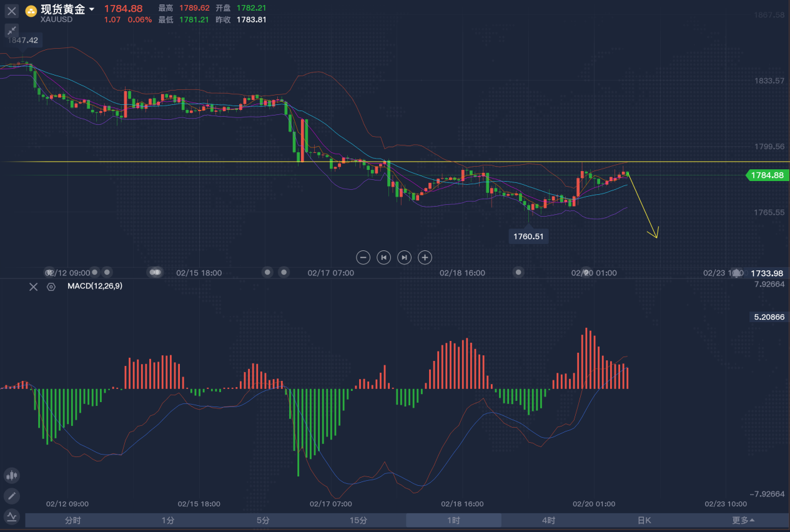
Task: Switch to the 15分 timeframe tab
Action: point(358,520)
